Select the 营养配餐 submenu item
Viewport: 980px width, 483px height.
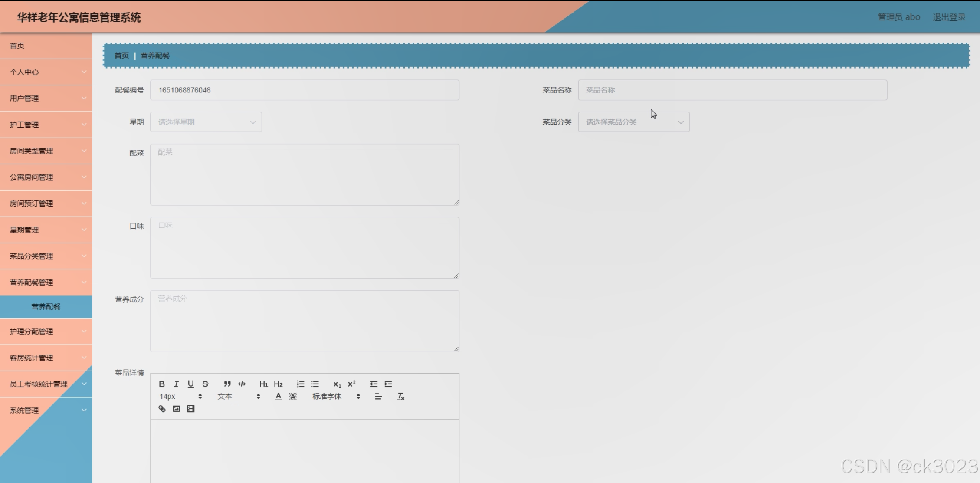(x=46, y=306)
